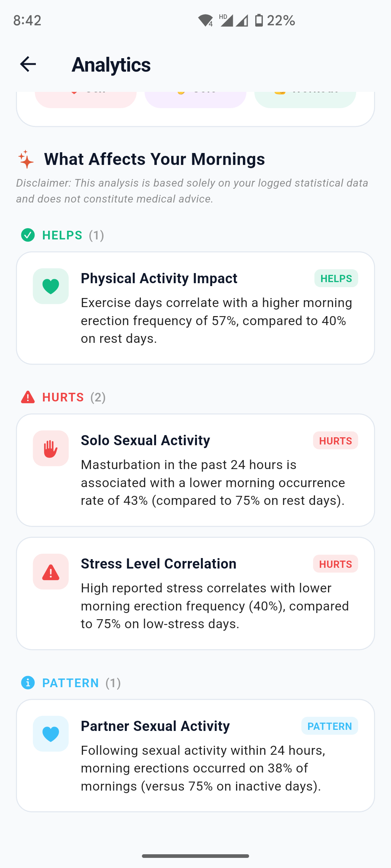Screen dimensions: 391x868
Task: Tap the HURTS badge on Stress Level Correlation
Action: [x=336, y=564]
